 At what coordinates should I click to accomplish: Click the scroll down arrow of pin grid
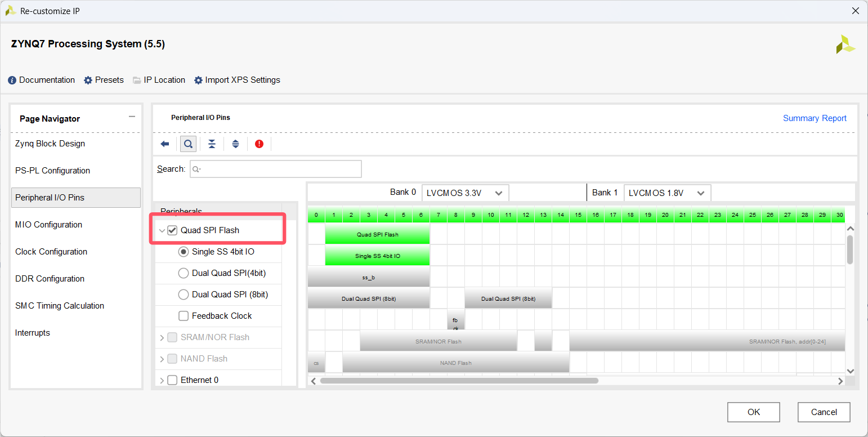[850, 371]
